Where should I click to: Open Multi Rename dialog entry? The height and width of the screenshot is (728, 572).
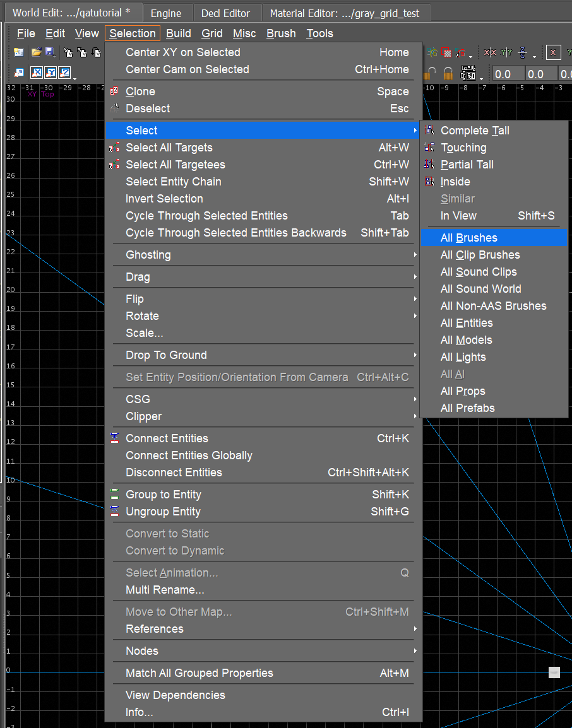coord(264,590)
